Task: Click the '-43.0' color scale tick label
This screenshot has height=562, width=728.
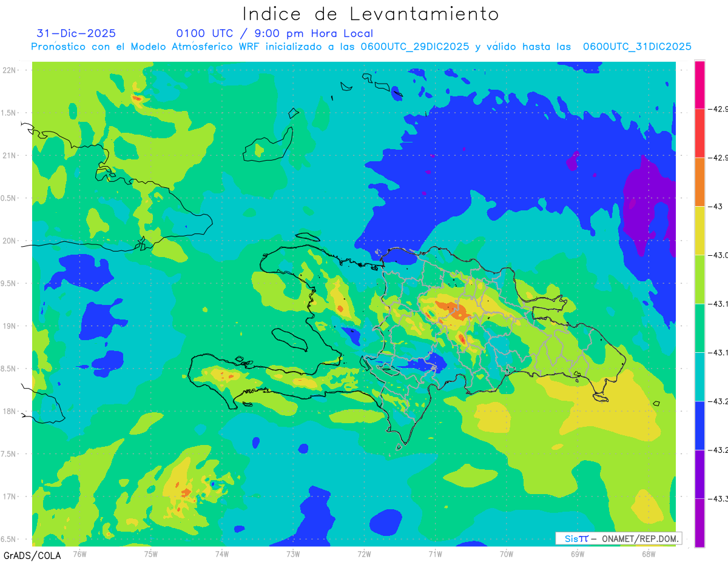Action: click(x=718, y=255)
